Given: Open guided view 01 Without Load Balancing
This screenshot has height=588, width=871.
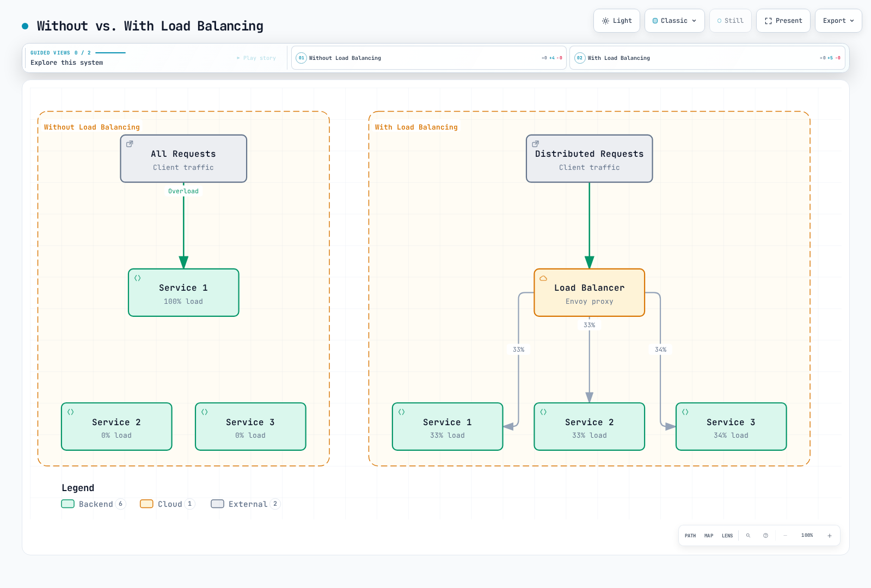Looking at the screenshot, I should coord(429,58).
